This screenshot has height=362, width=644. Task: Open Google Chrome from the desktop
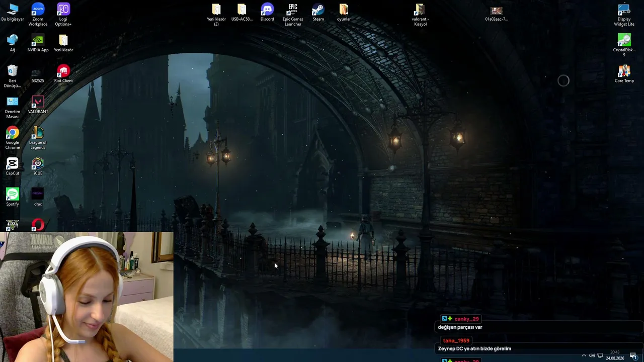13,138
